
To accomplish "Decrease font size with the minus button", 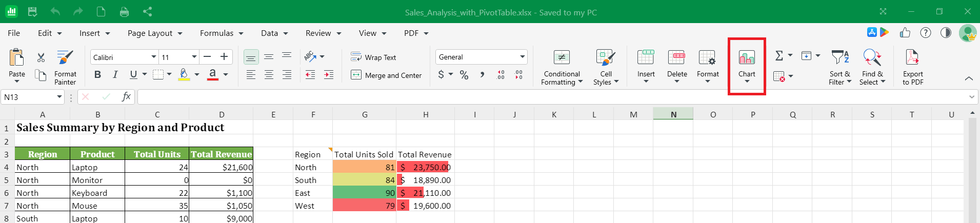I will pos(207,56).
